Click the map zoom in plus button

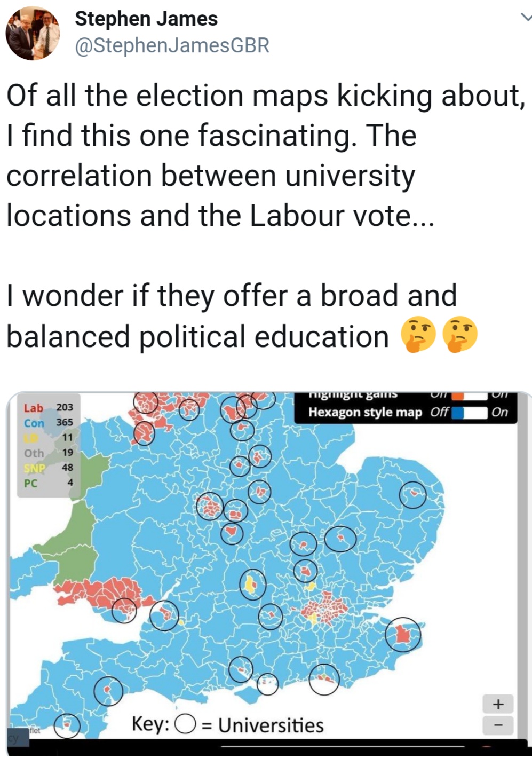point(498,704)
